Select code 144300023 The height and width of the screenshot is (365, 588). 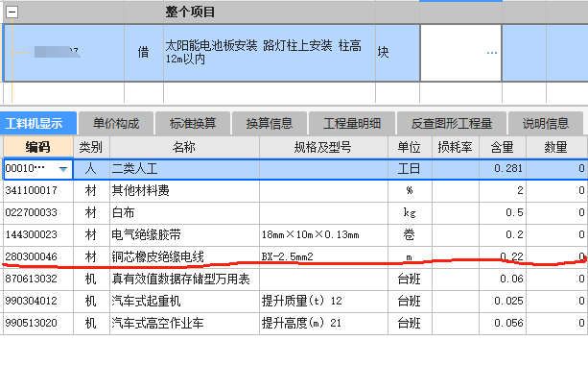point(37,235)
